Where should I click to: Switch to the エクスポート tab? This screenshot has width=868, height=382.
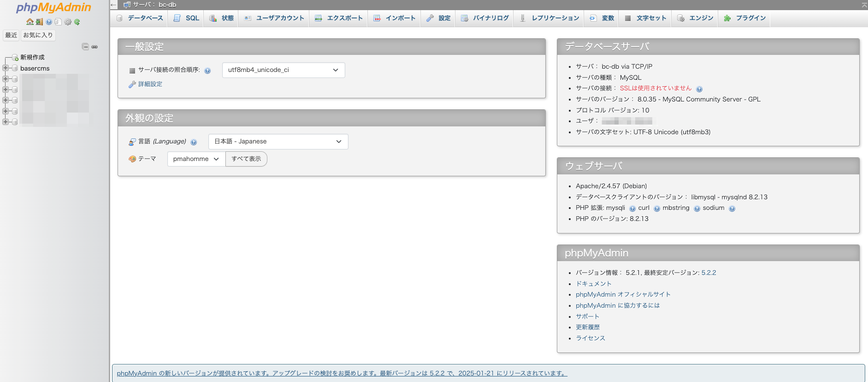click(x=338, y=18)
